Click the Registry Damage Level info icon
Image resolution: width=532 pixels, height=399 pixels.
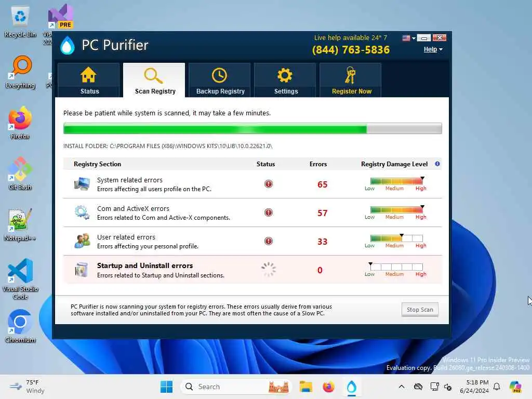(x=437, y=164)
